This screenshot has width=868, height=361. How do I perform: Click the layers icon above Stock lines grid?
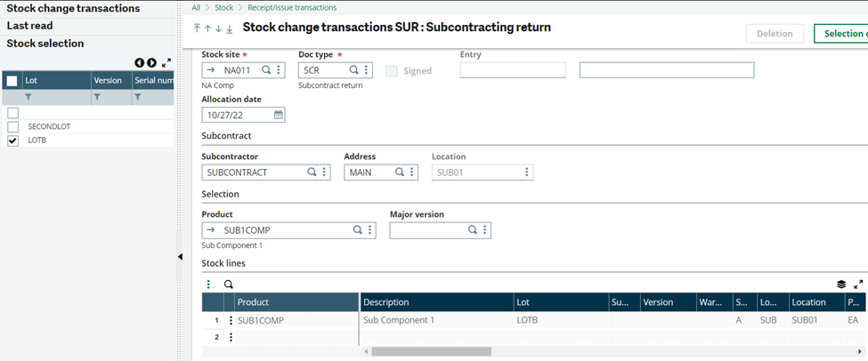pyautogui.click(x=841, y=285)
